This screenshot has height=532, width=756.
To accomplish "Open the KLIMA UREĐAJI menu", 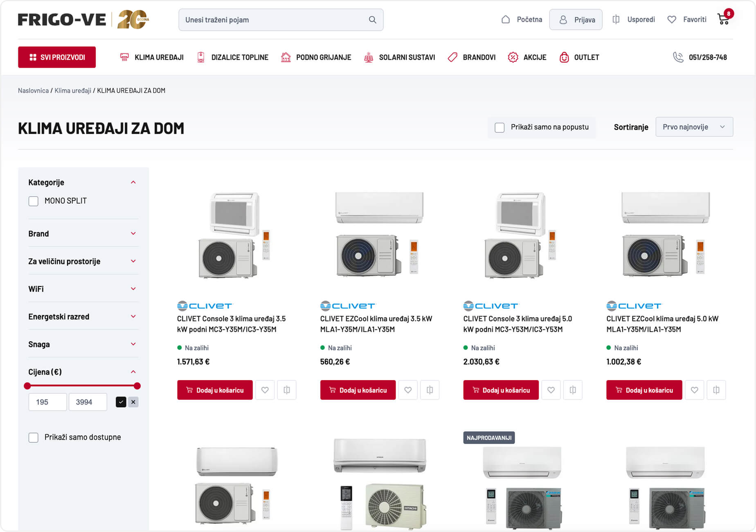I will point(159,57).
